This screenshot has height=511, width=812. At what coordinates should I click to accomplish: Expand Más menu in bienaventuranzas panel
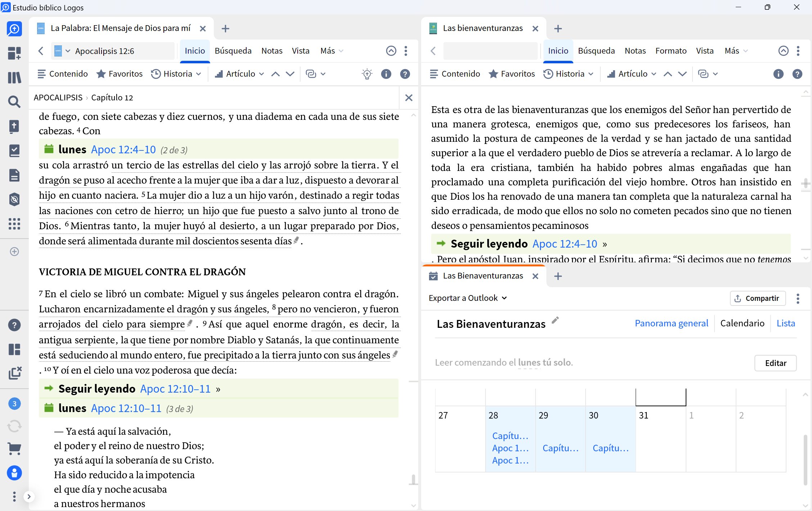click(736, 51)
